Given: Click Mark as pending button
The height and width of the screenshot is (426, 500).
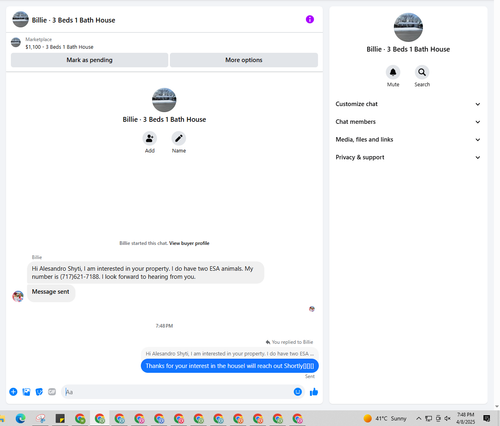Looking at the screenshot, I should [89, 60].
